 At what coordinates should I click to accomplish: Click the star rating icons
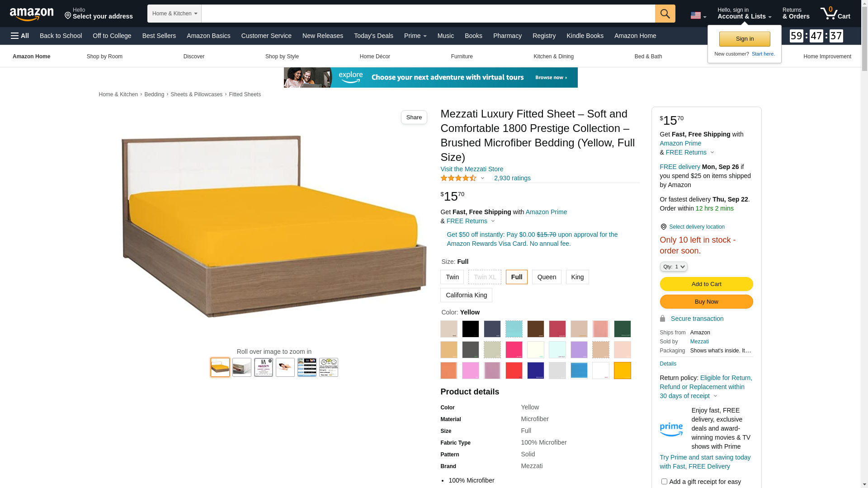pos(458,178)
